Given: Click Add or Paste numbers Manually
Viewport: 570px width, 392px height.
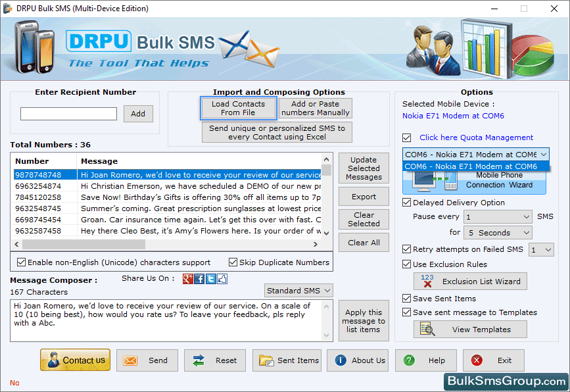Looking at the screenshot, I should [315, 109].
